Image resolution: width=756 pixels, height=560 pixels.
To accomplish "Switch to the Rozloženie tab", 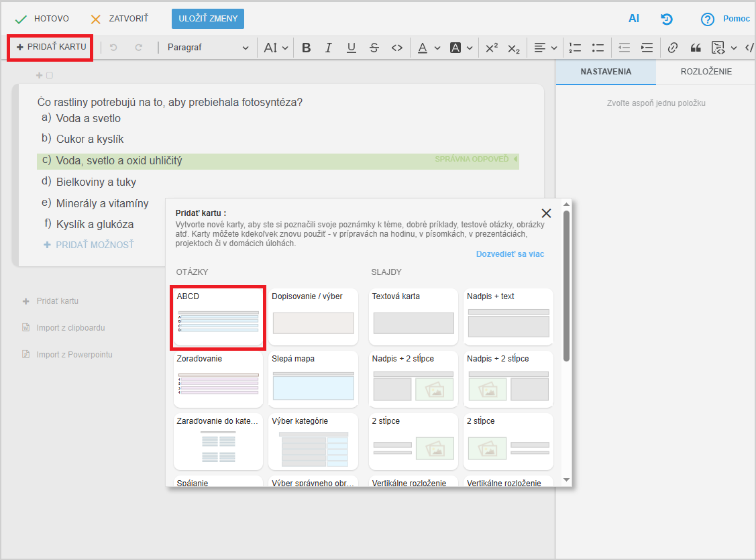I will tap(706, 72).
